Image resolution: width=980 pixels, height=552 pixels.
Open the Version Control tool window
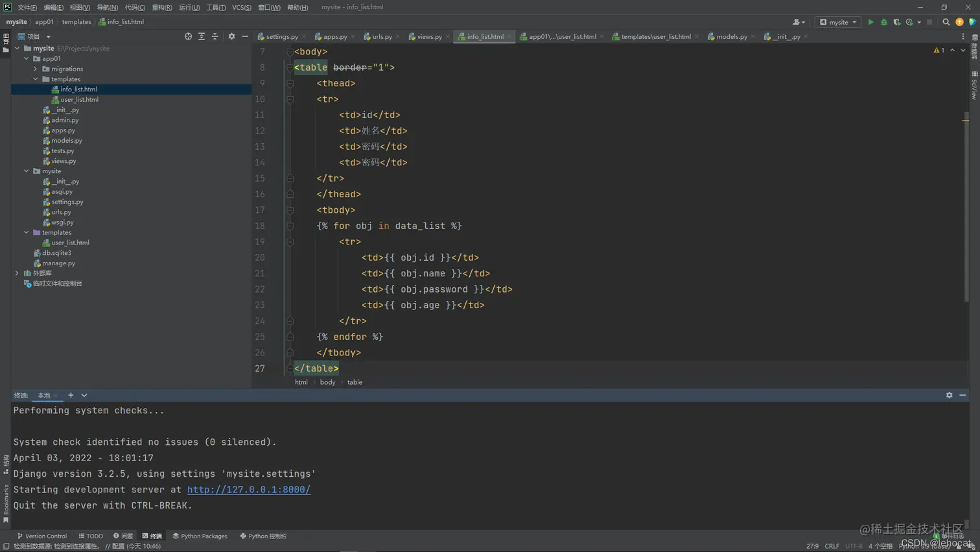pos(42,536)
